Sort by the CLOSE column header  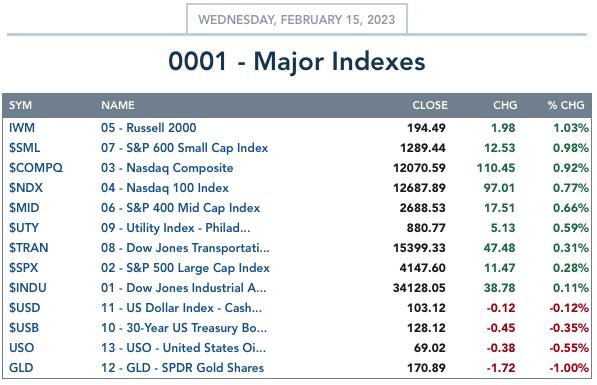430,105
